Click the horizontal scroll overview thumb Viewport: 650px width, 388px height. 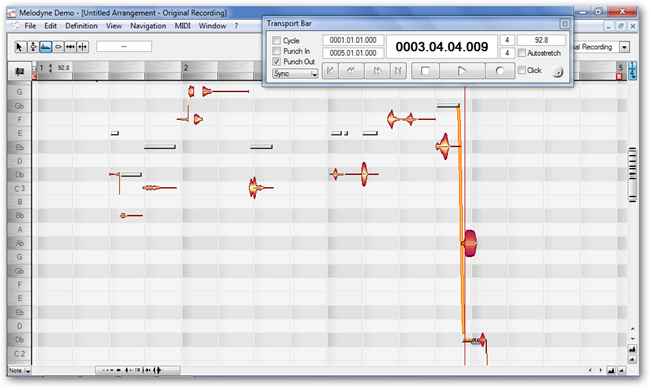click(x=138, y=370)
